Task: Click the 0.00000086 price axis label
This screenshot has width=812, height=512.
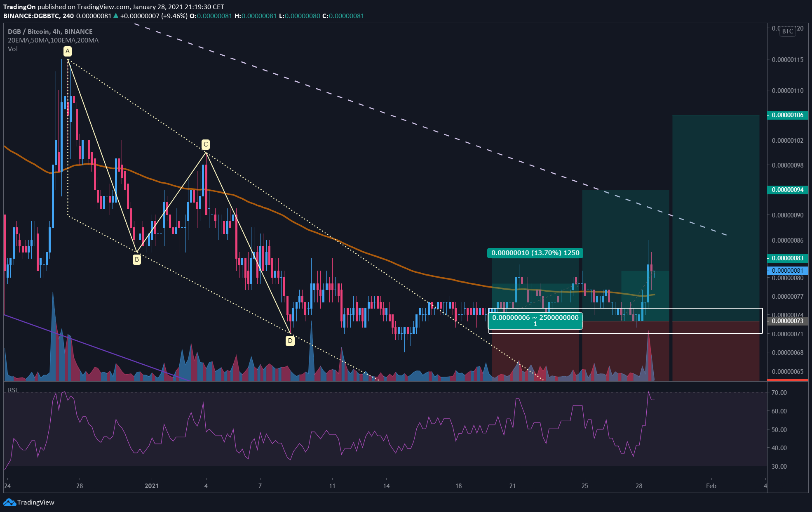Action: (788, 240)
